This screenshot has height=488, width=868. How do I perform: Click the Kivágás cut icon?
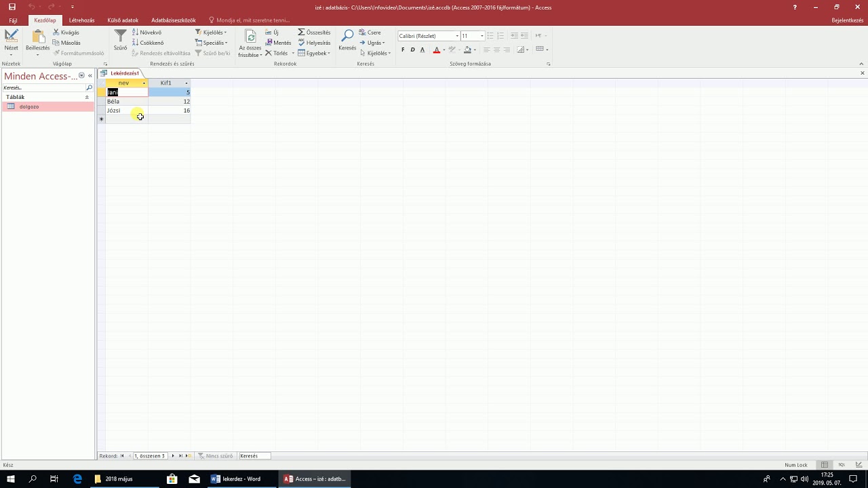[56, 32]
